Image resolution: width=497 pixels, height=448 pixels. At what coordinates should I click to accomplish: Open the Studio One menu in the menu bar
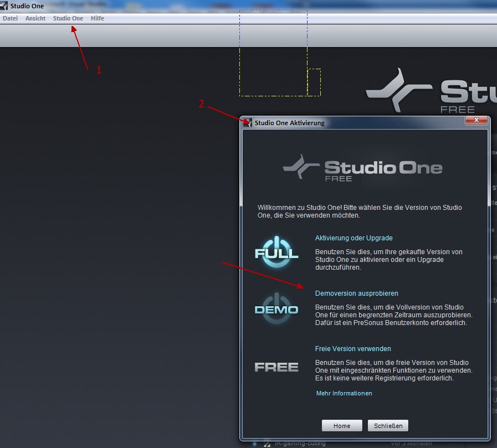[x=68, y=18]
